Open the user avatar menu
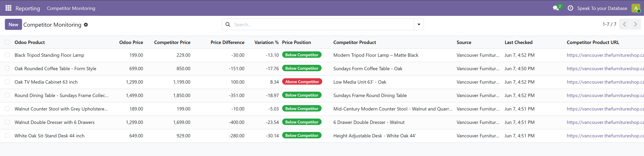Screen dimensions: 644x156 click(x=636, y=8)
